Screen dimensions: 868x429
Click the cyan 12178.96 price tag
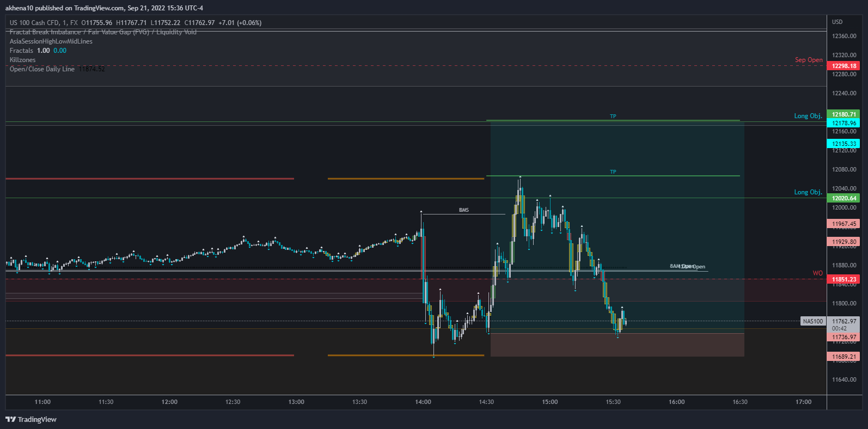843,123
